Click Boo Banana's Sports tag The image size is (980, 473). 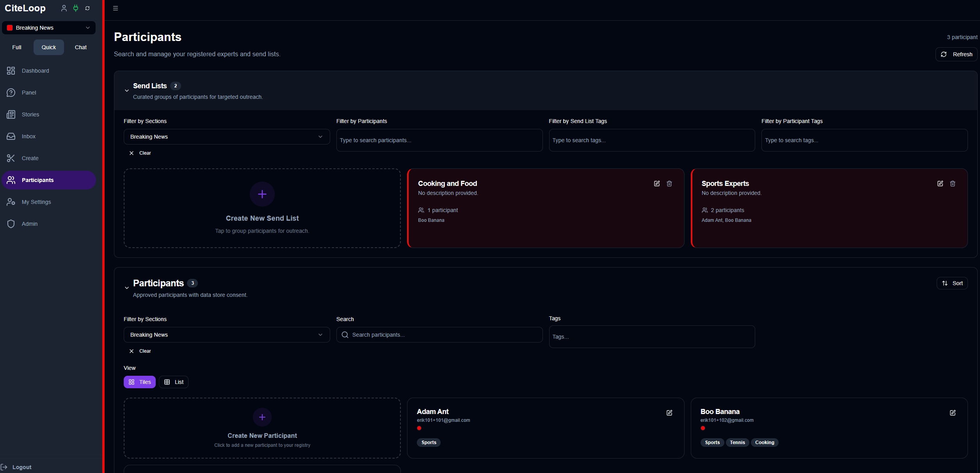[x=712, y=443]
